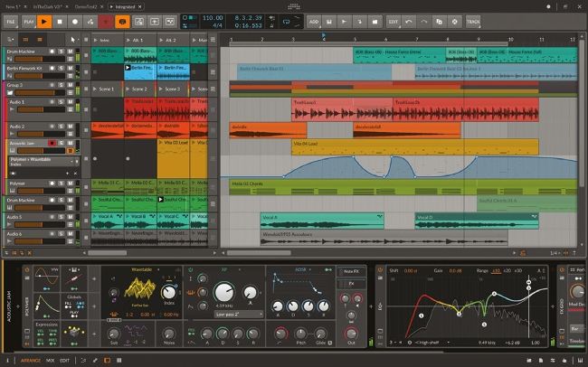This screenshot has height=367, width=588.
Task: Mute the Group 3 track
Action: [71, 85]
